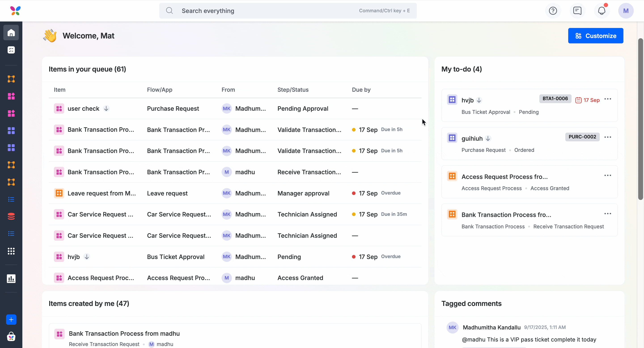
Task: Click the blue plus create button in the sidebar
Action: pos(11,320)
